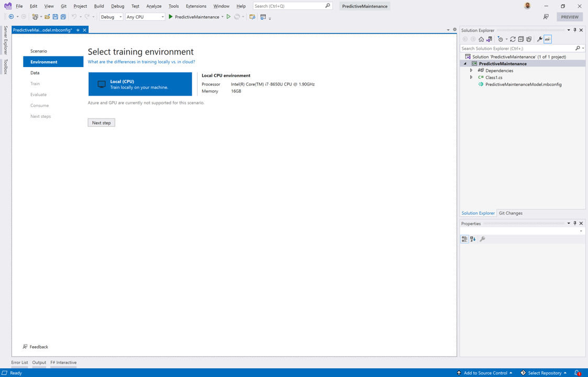
Task: Toggle auto-hide pin on Solution Explorer
Action: (575, 30)
